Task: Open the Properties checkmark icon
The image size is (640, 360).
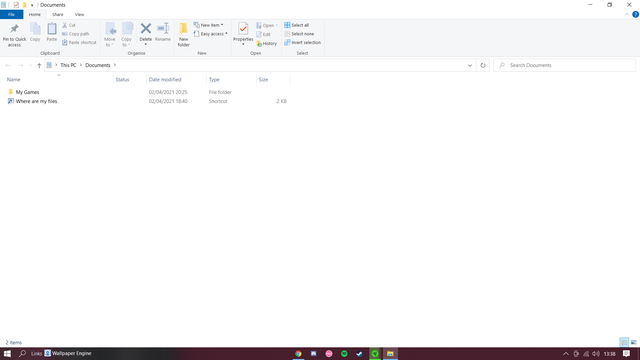Action: tap(243, 29)
